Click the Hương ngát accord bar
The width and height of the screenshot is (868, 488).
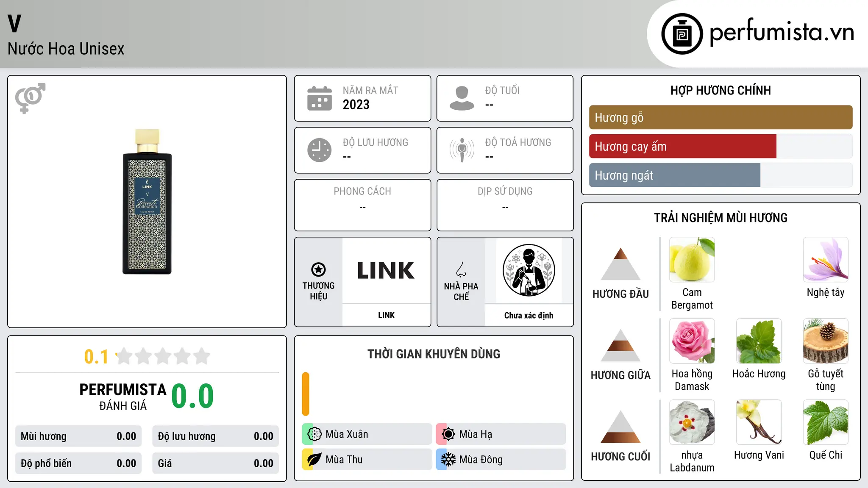click(x=721, y=175)
